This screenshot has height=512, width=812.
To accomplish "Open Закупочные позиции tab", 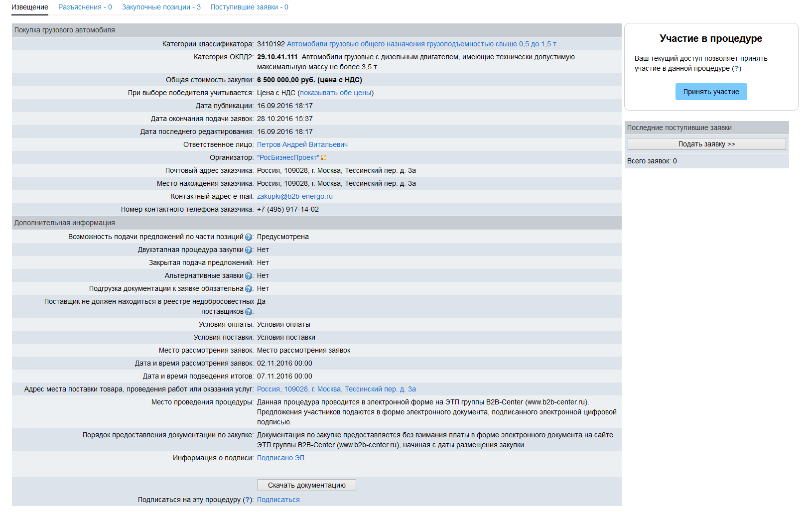I will tap(161, 7).
